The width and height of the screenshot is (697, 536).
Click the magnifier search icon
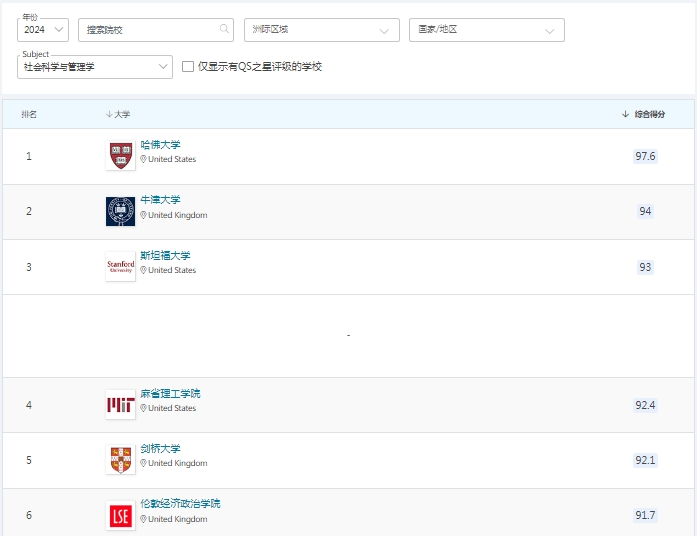click(224, 29)
